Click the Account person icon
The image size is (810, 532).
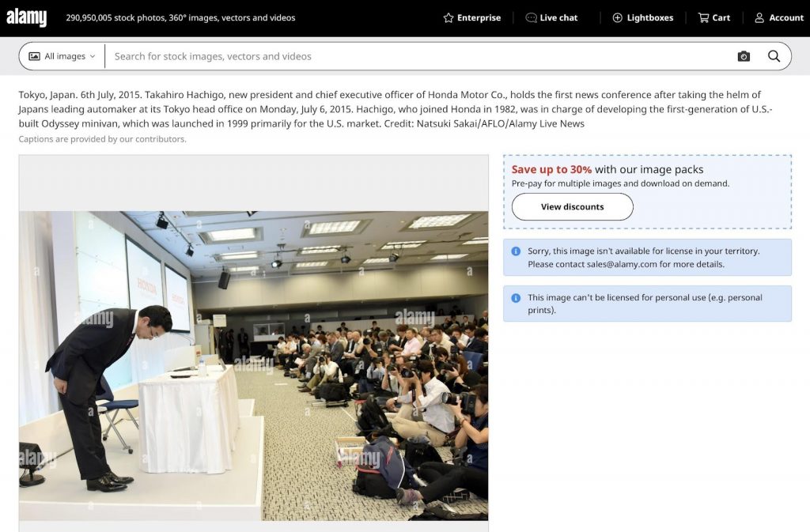point(759,17)
